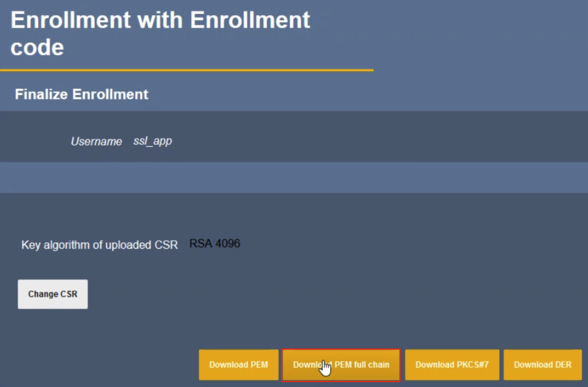Select the RSA 4096 key algorithm value
The image size is (588, 387).
click(x=214, y=244)
